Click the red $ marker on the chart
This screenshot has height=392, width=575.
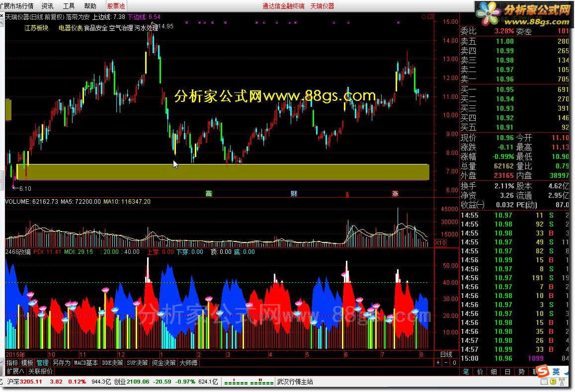(x=347, y=194)
